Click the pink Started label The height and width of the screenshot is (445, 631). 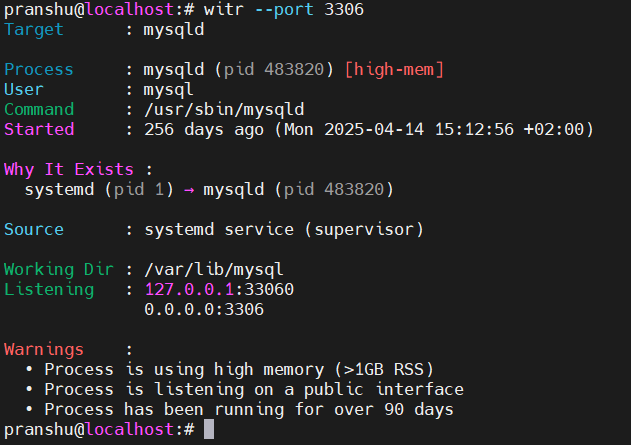[38, 129]
